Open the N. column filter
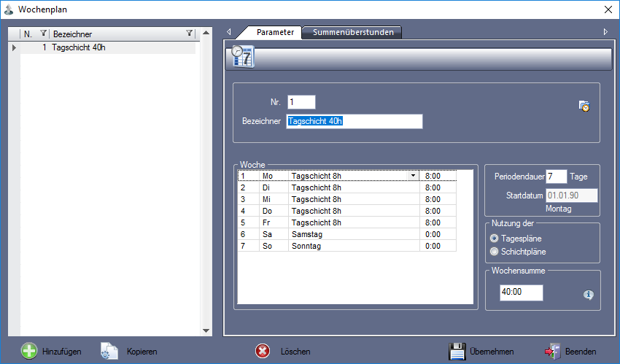620x364 pixels. pos(43,34)
